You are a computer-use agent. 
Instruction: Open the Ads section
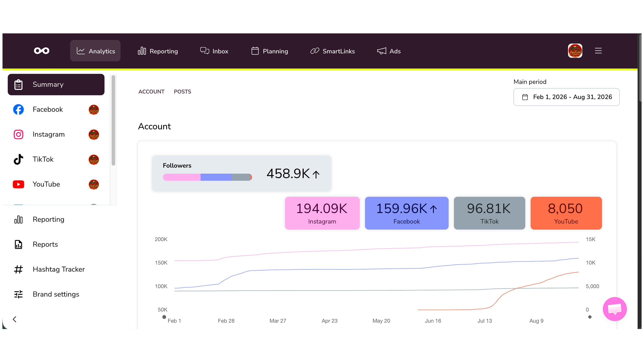pos(389,51)
